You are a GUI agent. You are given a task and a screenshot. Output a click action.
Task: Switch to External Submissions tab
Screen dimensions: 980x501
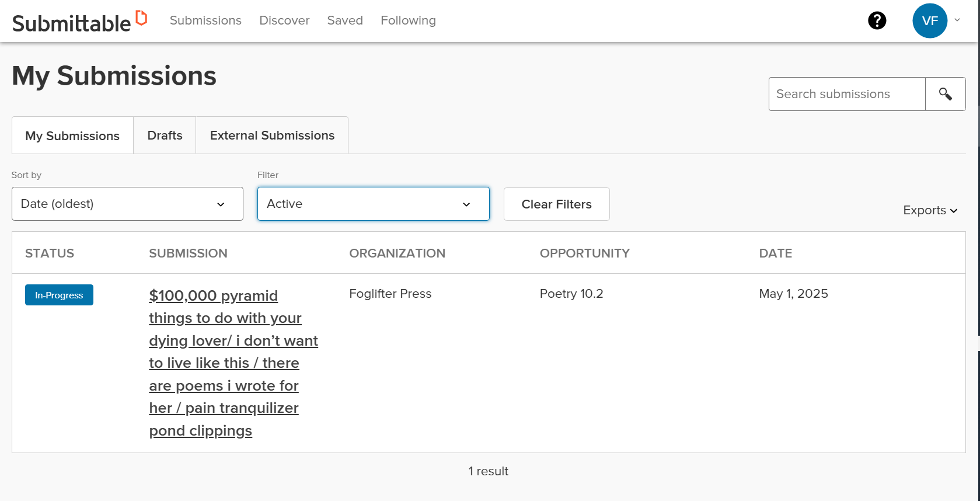point(272,135)
